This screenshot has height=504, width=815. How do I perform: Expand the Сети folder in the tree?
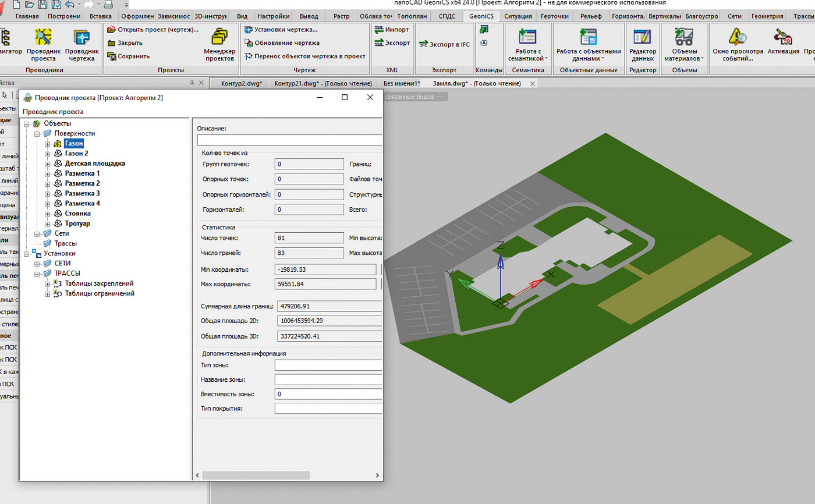click(38, 233)
